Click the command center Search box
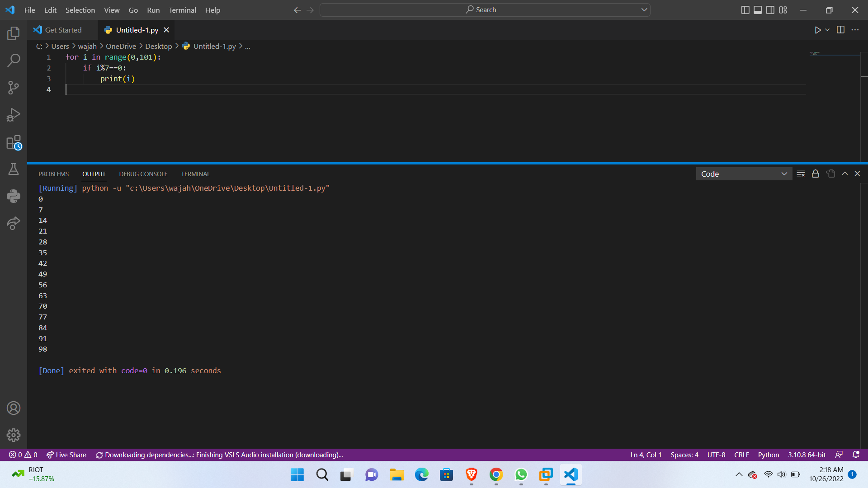Viewport: 868px width, 488px height. click(x=485, y=10)
